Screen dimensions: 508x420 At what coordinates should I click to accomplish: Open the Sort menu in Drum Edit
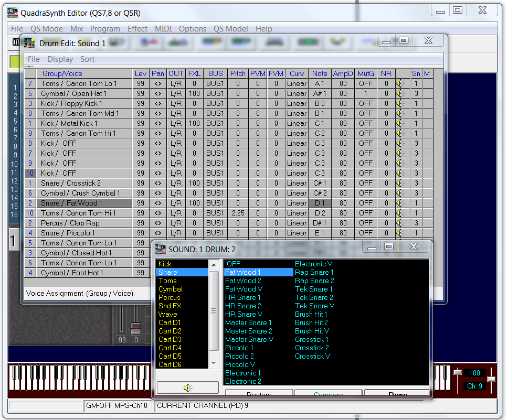pyautogui.click(x=87, y=59)
